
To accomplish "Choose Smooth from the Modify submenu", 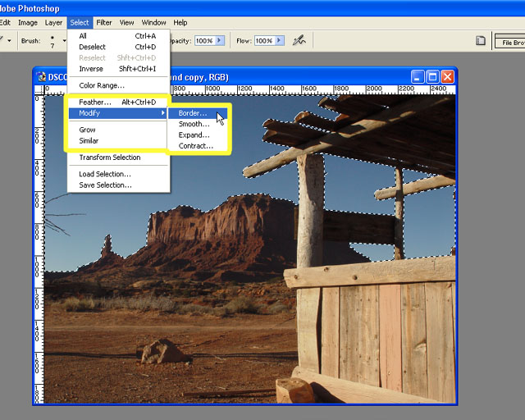I will 198,124.
